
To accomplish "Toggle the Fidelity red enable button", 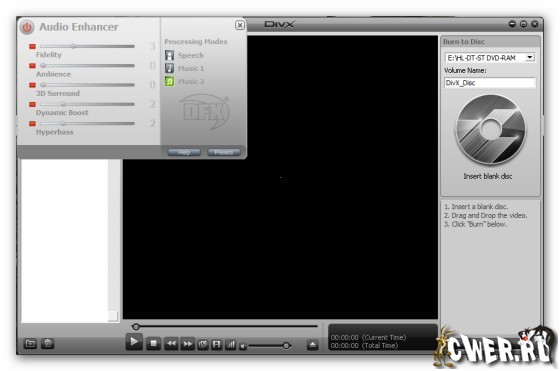I will [32, 46].
